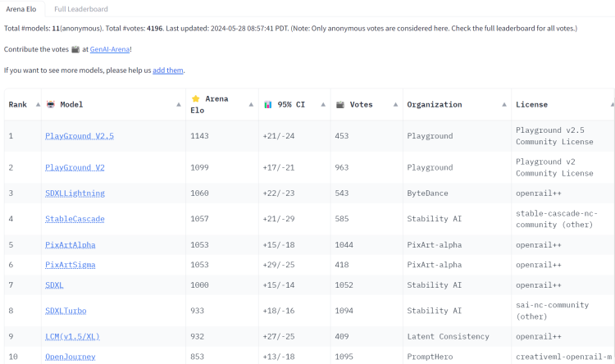Click the creativeml-openrail-m license cell

coord(563,357)
